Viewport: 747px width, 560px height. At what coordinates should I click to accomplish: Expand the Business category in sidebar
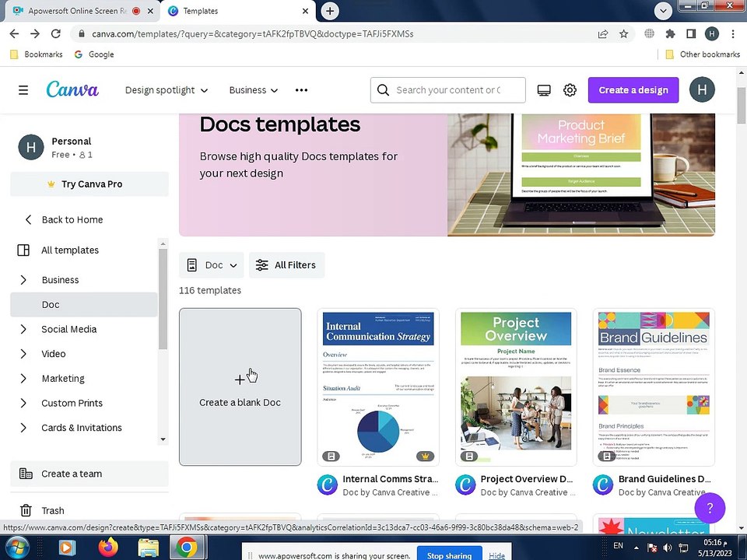point(23,280)
